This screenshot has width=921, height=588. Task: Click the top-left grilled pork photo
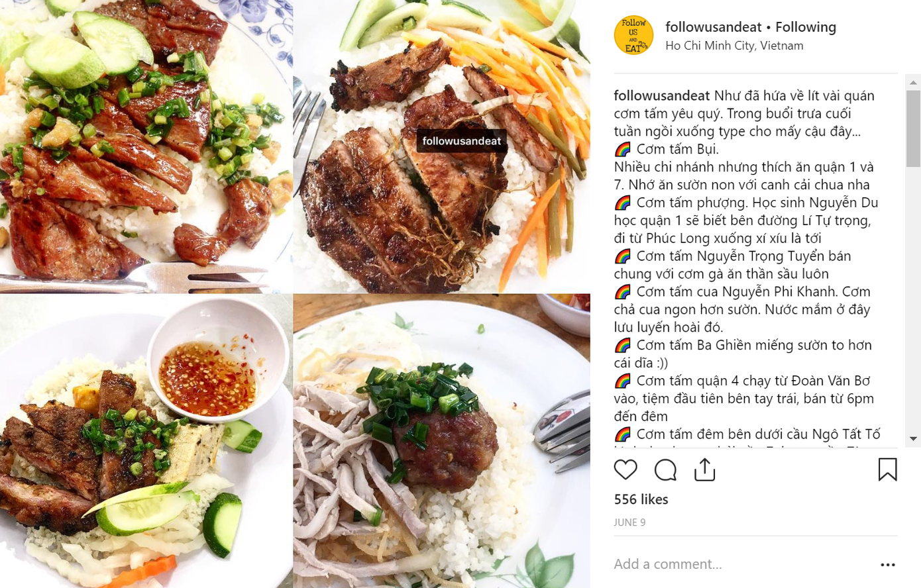pyautogui.click(x=146, y=146)
